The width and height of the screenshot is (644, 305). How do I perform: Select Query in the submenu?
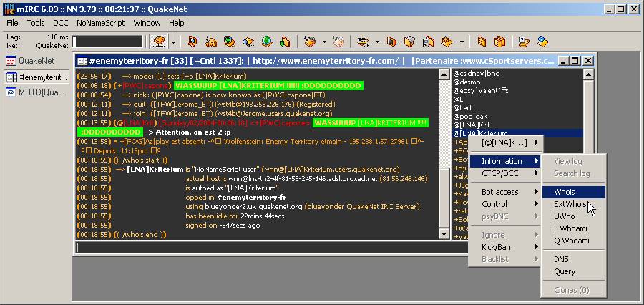[x=574, y=271]
